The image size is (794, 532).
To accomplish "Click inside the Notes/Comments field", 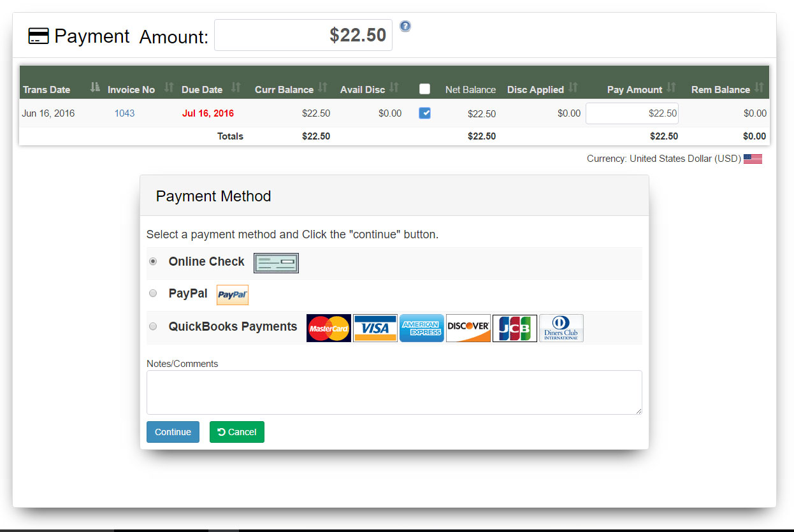I will [394, 392].
